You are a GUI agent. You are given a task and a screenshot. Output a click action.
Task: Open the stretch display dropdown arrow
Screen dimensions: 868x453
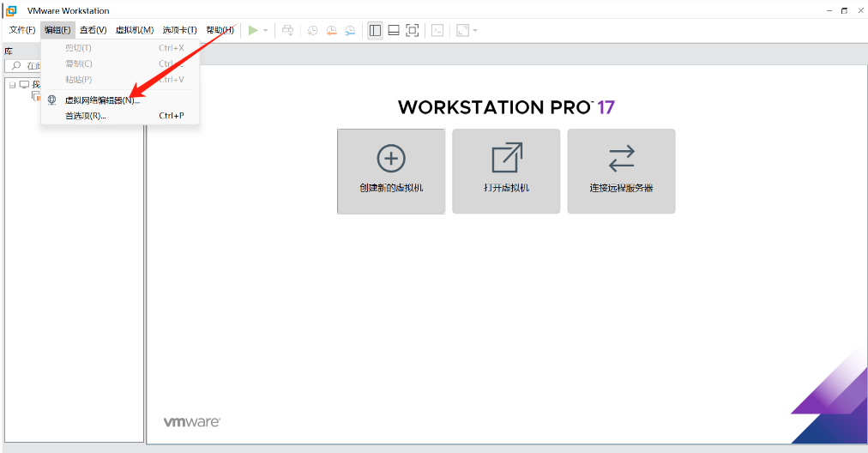click(x=475, y=31)
